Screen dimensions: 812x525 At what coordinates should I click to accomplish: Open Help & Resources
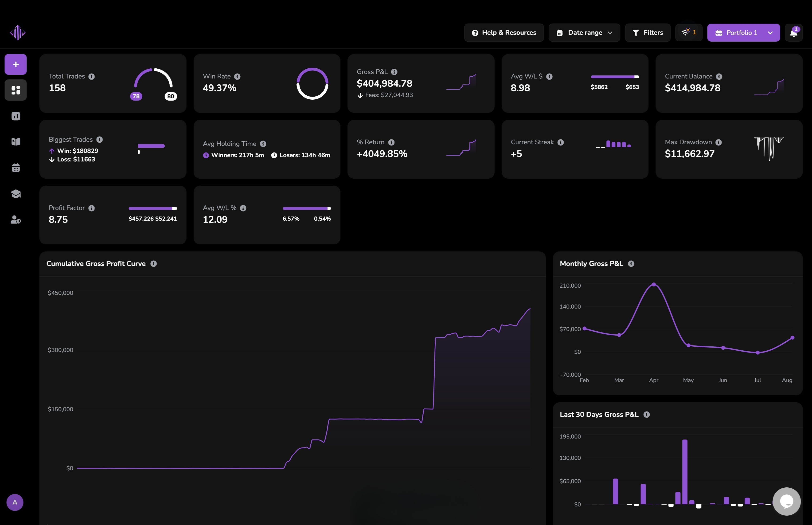504,33
